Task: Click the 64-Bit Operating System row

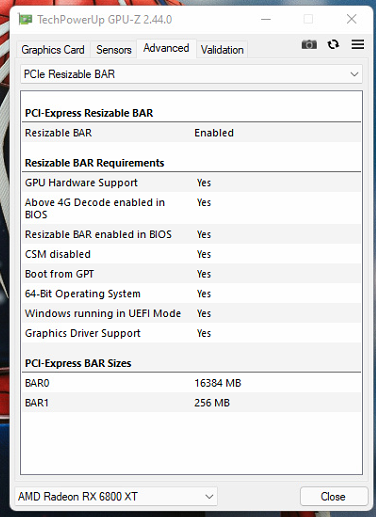Action: (191, 293)
